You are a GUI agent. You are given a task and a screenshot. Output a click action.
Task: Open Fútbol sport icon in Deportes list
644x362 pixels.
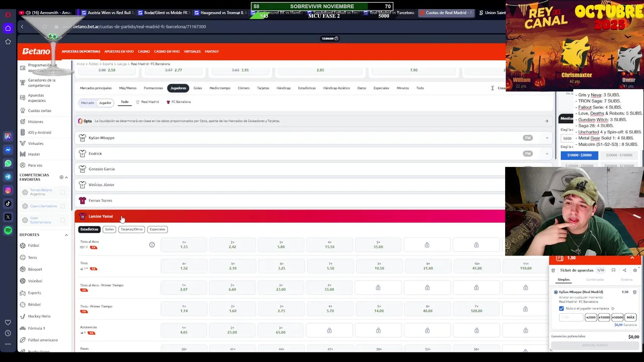point(23,245)
